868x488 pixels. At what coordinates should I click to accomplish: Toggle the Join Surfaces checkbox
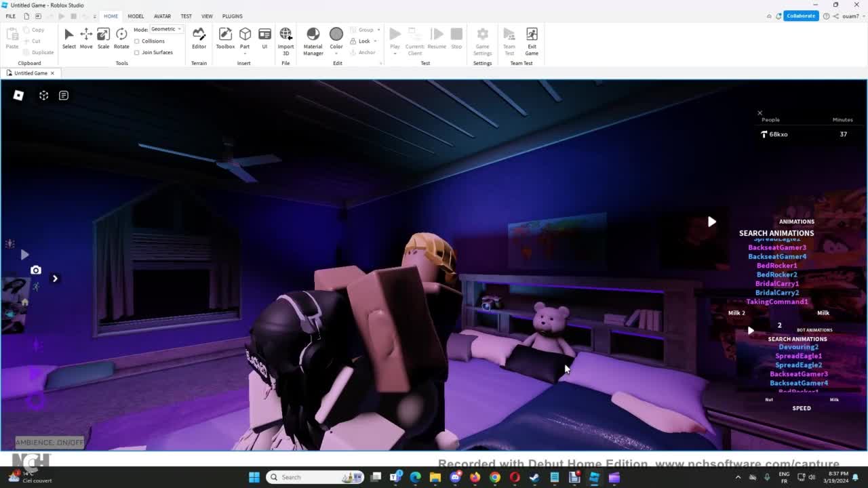point(137,52)
